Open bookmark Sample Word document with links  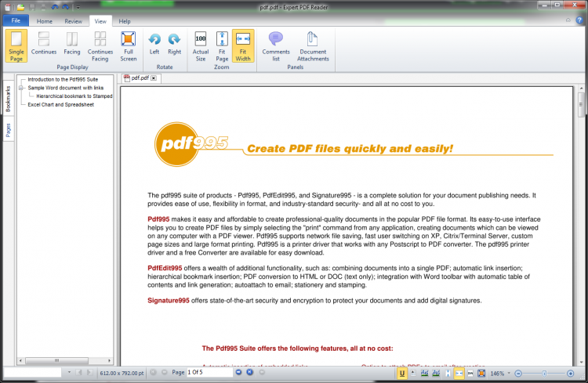point(66,88)
